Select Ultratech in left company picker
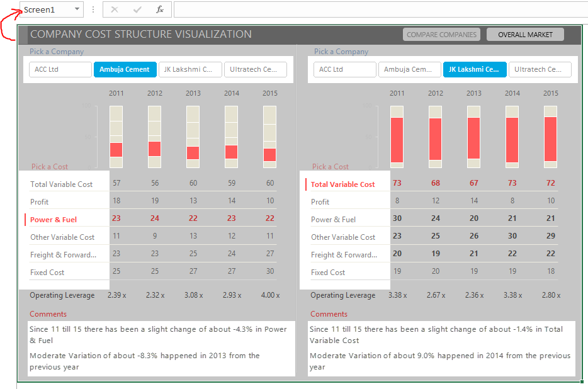Image resolution: width=588 pixels, height=389 pixels. 256,69
